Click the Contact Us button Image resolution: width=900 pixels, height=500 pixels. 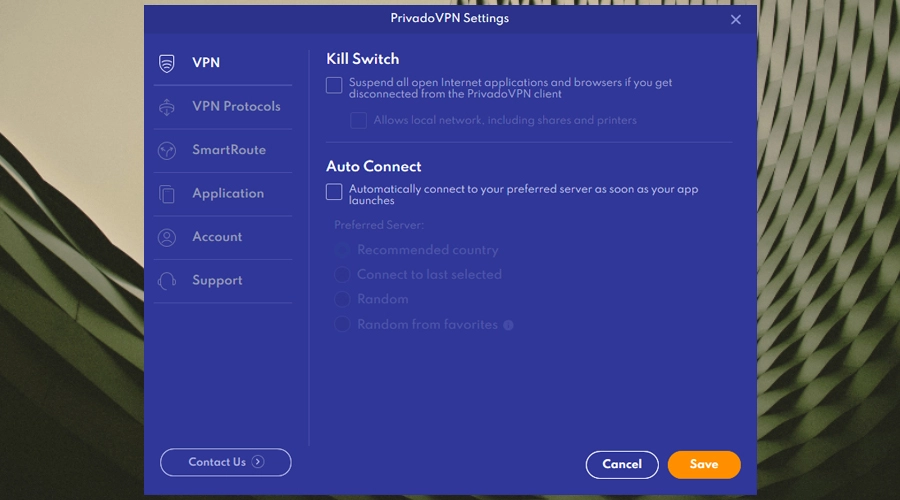click(x=226, y=462)
